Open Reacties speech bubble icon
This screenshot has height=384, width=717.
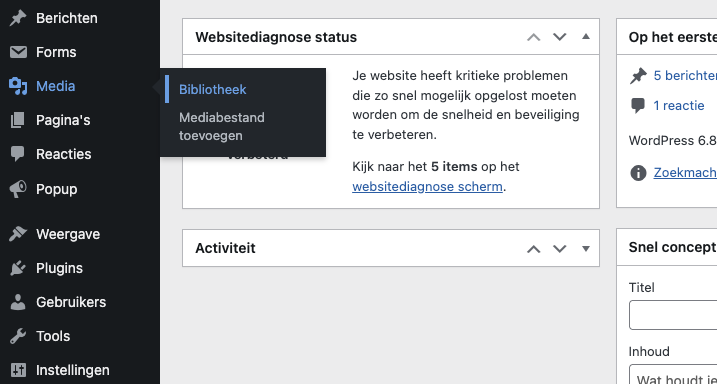pyautogui.click(x=18, y=155)
